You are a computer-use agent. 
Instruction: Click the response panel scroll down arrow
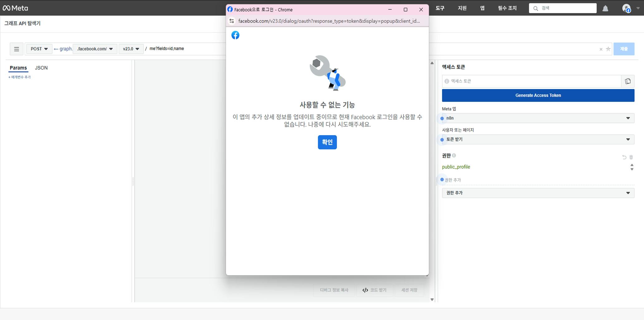432,299
